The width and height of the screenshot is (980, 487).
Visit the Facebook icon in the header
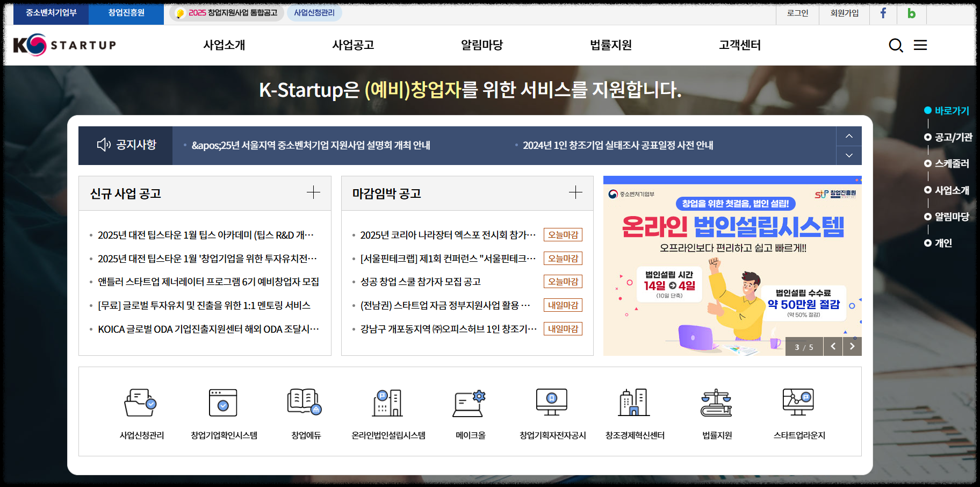pyautogui.click(x=883, y=14)
